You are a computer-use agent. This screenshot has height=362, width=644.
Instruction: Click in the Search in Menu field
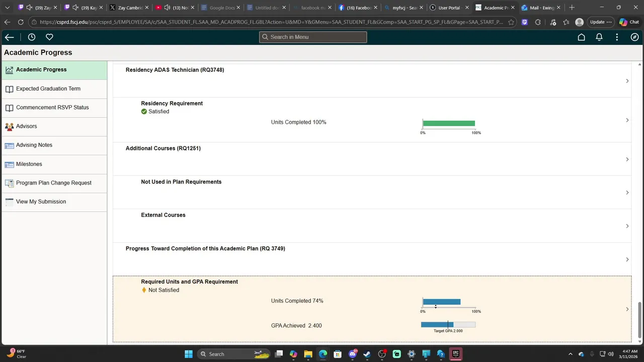coord(313,37)
